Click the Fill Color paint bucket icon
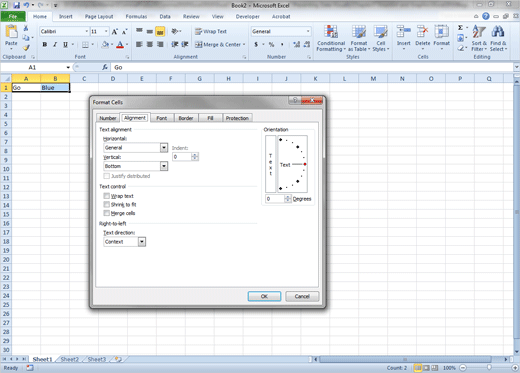Image resolution: width=520 pixels, height=373 pixels. pyautogui.click(x=105, y=44)
